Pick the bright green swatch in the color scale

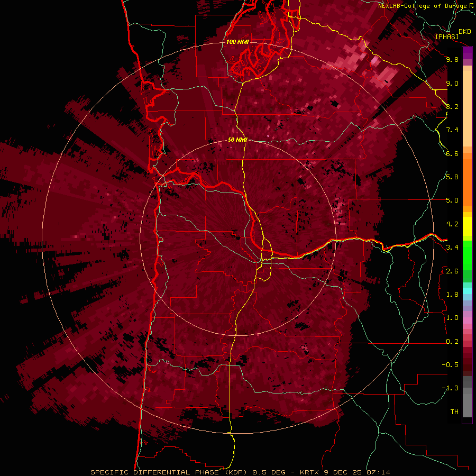pyautogui.click(x=467, y=255)
